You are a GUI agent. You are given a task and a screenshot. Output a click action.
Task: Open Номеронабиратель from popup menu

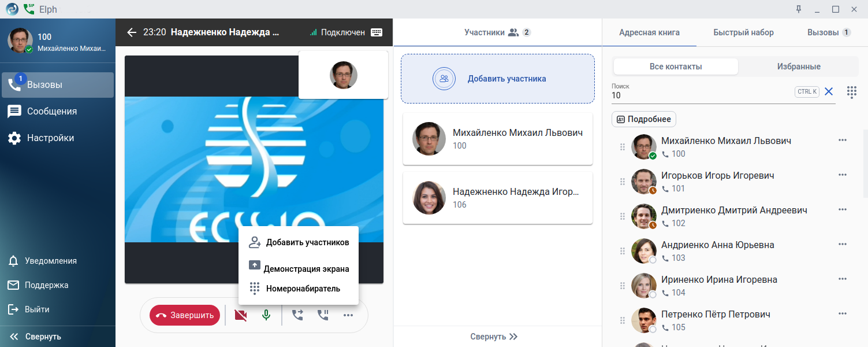pyautogui.click(x=299, y=288)
